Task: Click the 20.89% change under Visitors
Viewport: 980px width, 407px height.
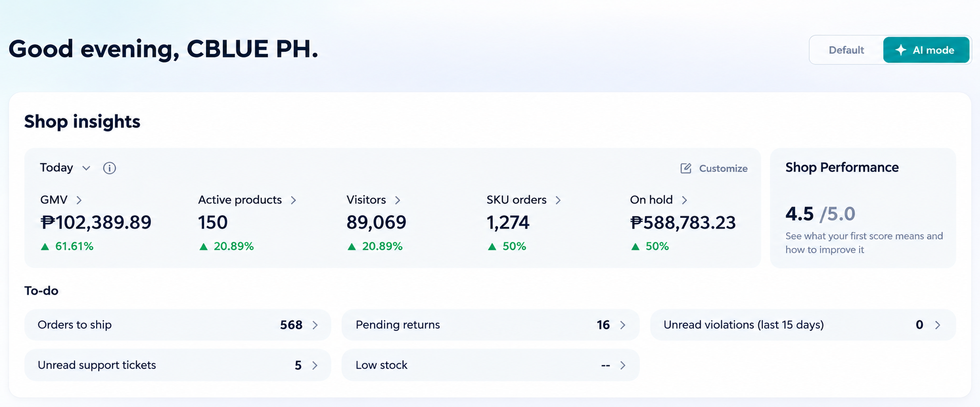Action: coord(382,246)
